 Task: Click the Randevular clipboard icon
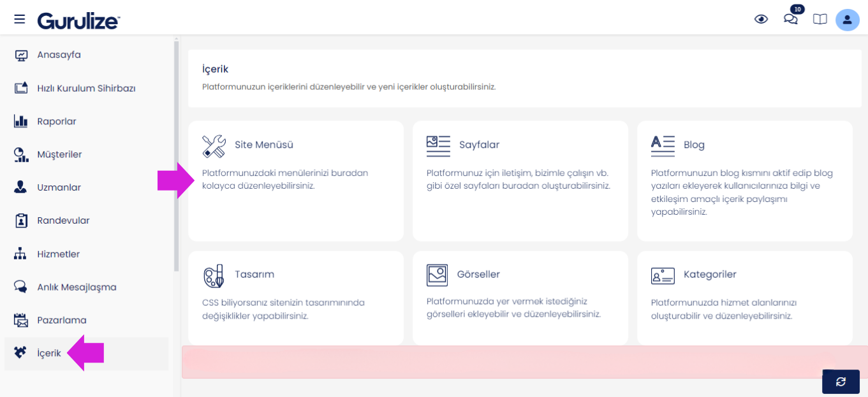pos(21,220)
